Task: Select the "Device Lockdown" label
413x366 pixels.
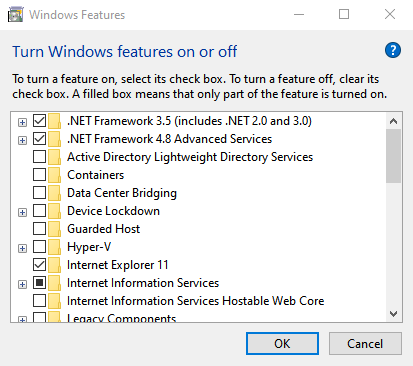Action: coord(113,211)
